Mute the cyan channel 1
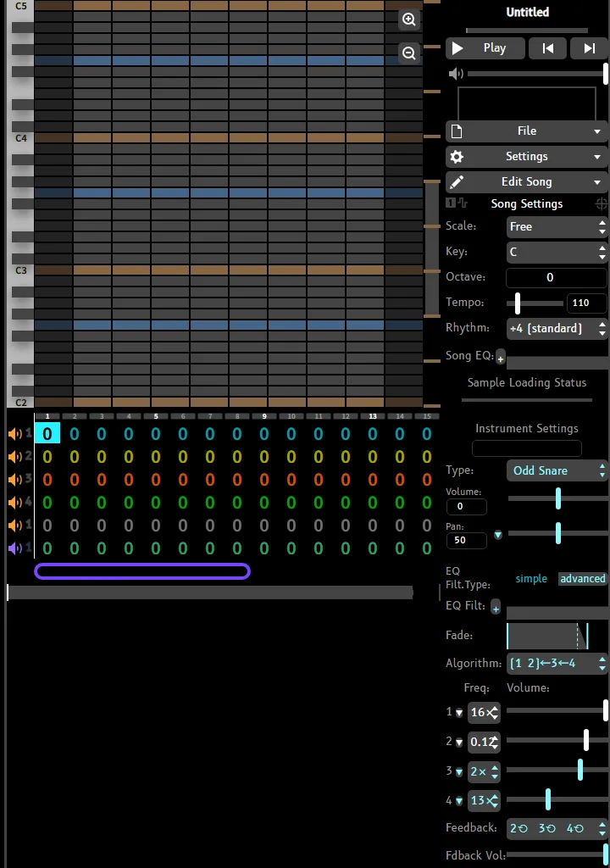Screen dimensions: 610x868 (x=15, y=434)
